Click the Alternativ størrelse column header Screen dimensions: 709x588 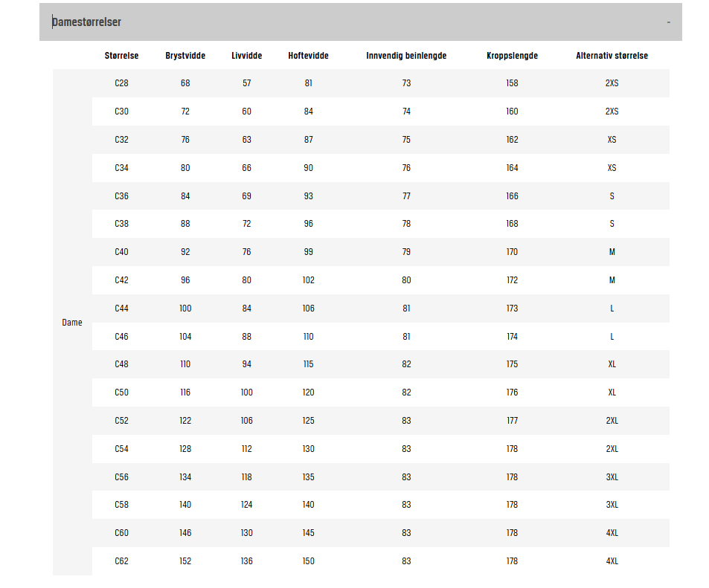(612, 56)
